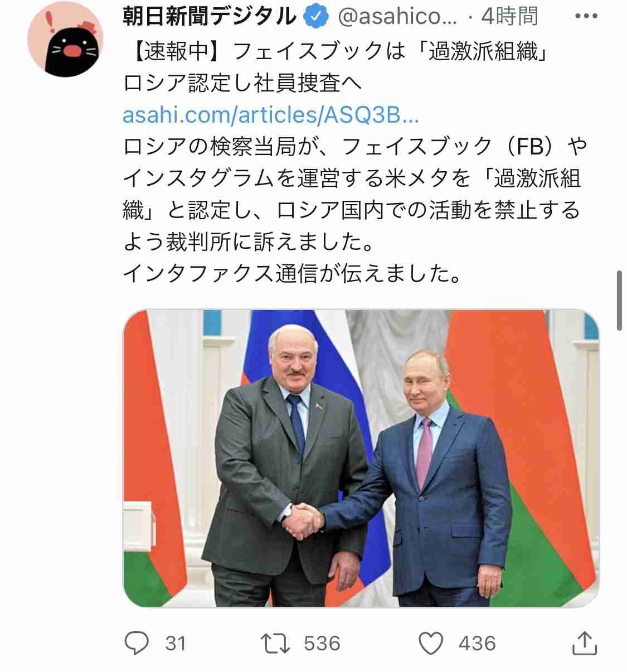
Task: Click the like count 436
Action: [477, 644]
